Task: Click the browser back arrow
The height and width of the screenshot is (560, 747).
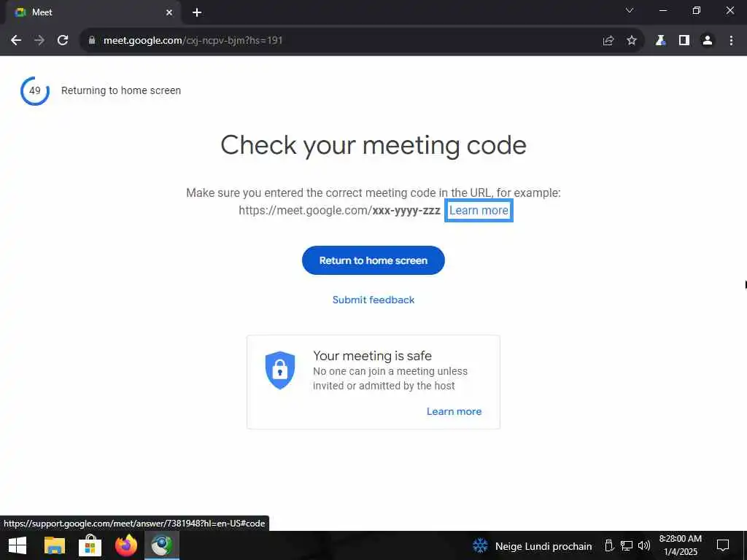Action: (x=16, y=41)
